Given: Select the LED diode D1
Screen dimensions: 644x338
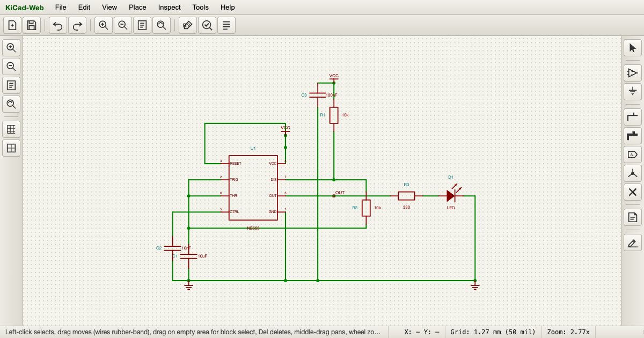Looking at the screenshot, I should [x=451, y=196].
